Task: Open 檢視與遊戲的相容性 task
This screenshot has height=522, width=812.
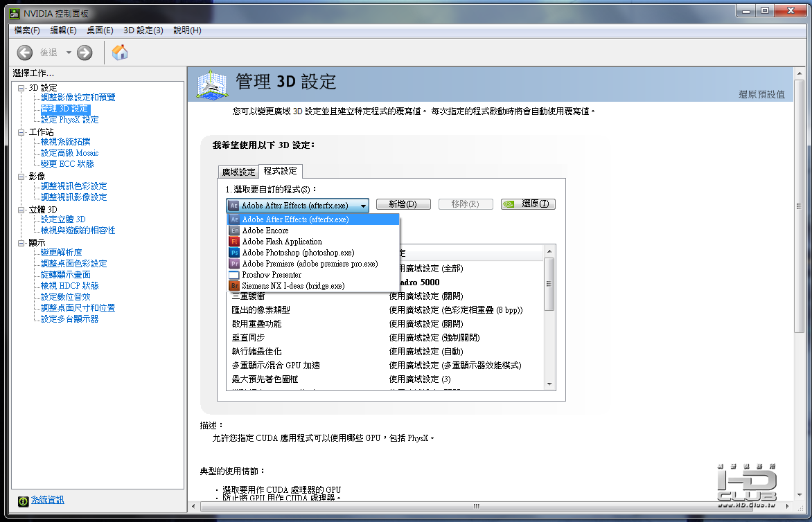Action: coord(78,231)
